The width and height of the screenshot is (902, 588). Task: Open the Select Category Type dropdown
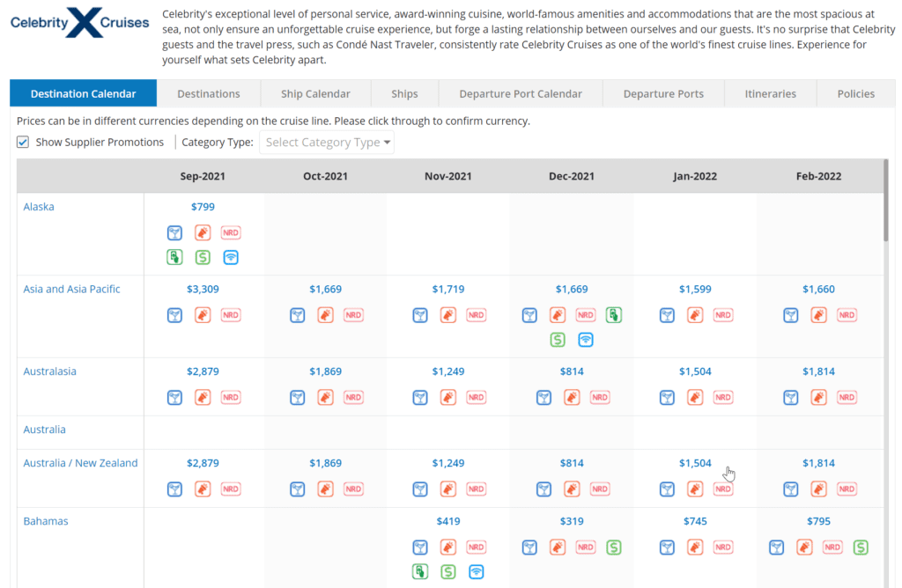(327, 142)
